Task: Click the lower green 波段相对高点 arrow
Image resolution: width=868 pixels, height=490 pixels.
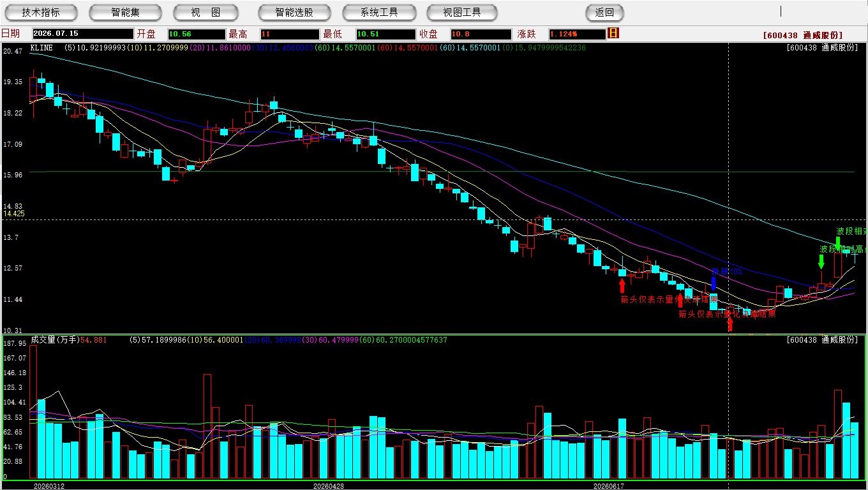Action: tap(821, 262)
